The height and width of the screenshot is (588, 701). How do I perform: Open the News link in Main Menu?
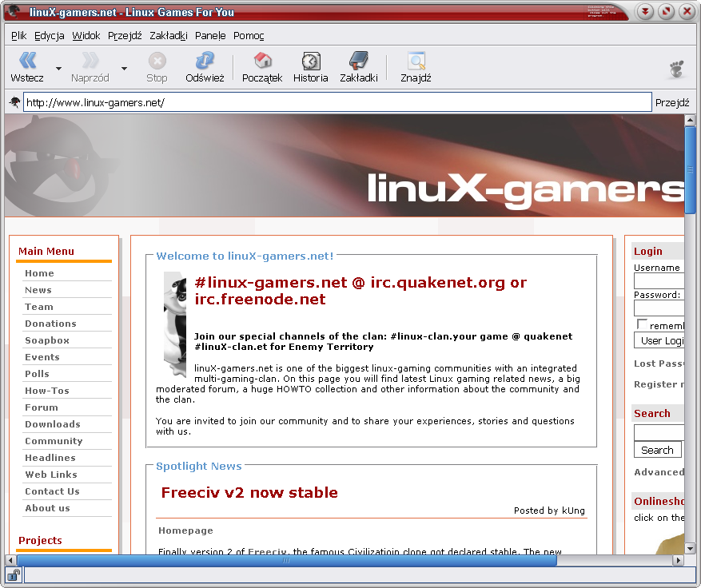coord(38,290)
